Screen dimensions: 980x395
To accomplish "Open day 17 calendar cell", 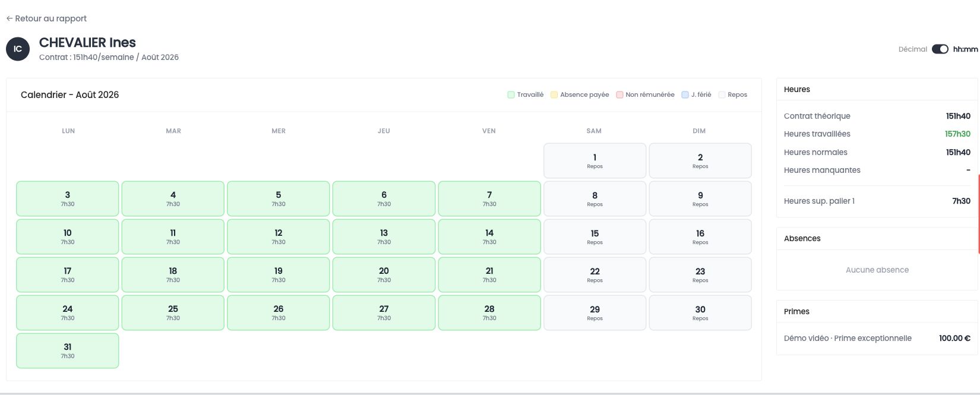I will click(x=68, y=274).
